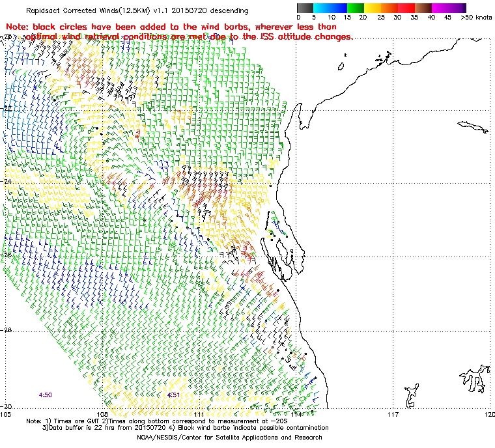495x448 pixels.
Task: Click the "105" longitude axis label
Action: pyautogui.click(x=6, y=414)
